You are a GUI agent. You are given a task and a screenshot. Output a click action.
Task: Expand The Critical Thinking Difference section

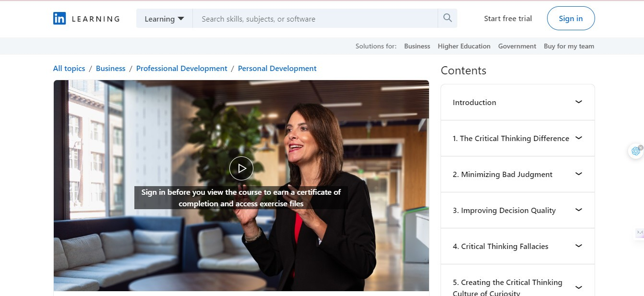click(x=517, y=138)
